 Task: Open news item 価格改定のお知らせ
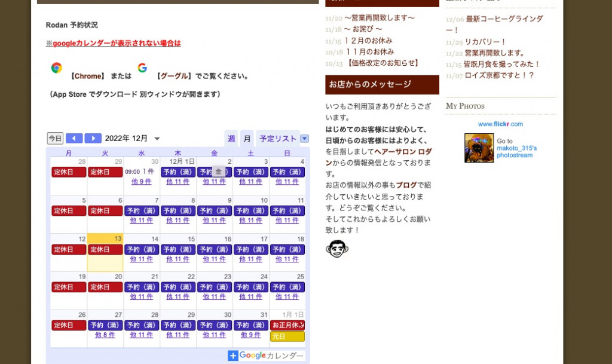pyautogui.click(x=383, y=63)
